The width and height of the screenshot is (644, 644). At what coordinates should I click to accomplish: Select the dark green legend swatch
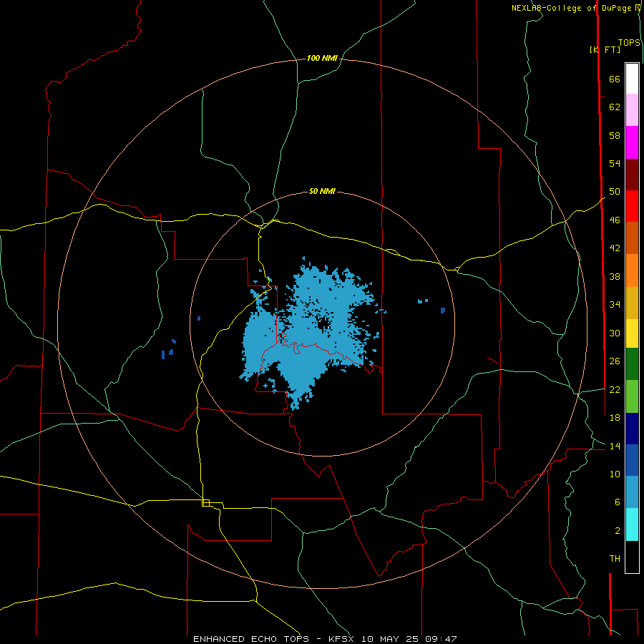pyautogui.click(x=632, y=364)
